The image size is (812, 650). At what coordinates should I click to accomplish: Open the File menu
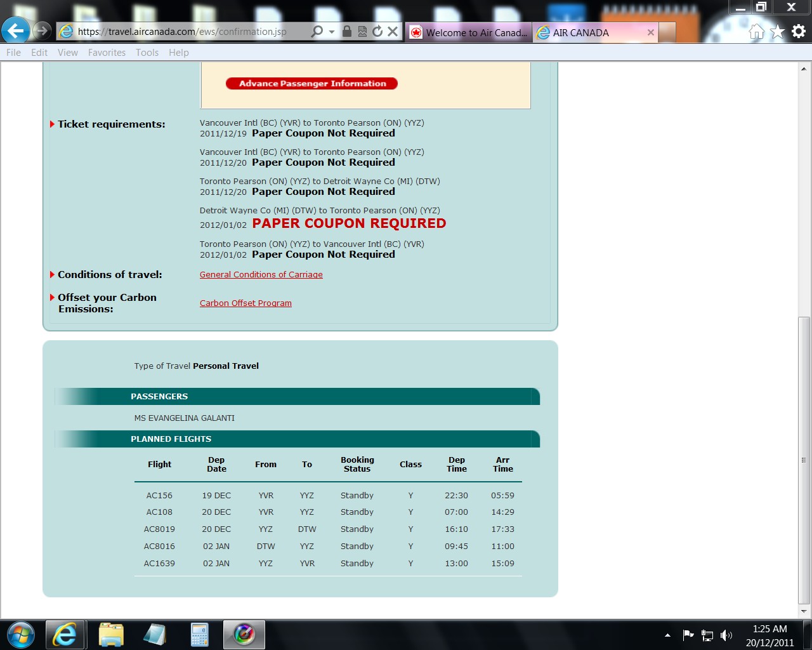13,53
